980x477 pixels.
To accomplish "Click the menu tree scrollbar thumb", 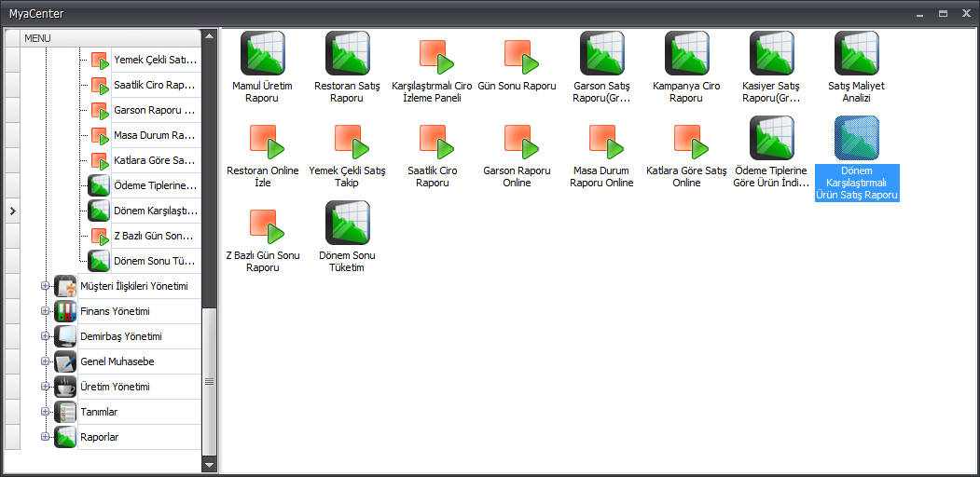I will [210, 381].
